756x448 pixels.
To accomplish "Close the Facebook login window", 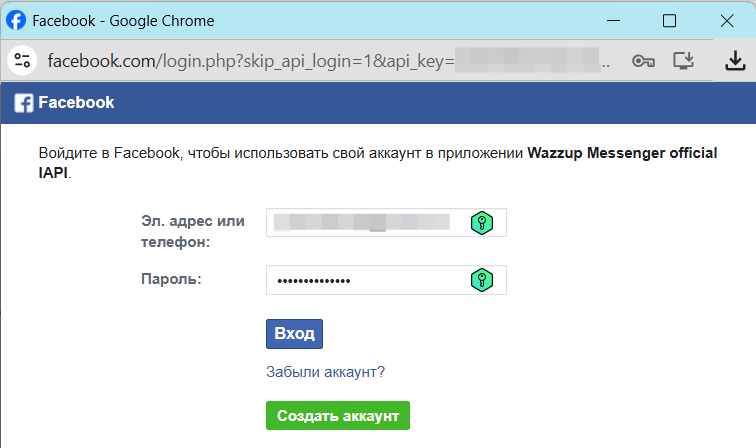I will [727, 21].
